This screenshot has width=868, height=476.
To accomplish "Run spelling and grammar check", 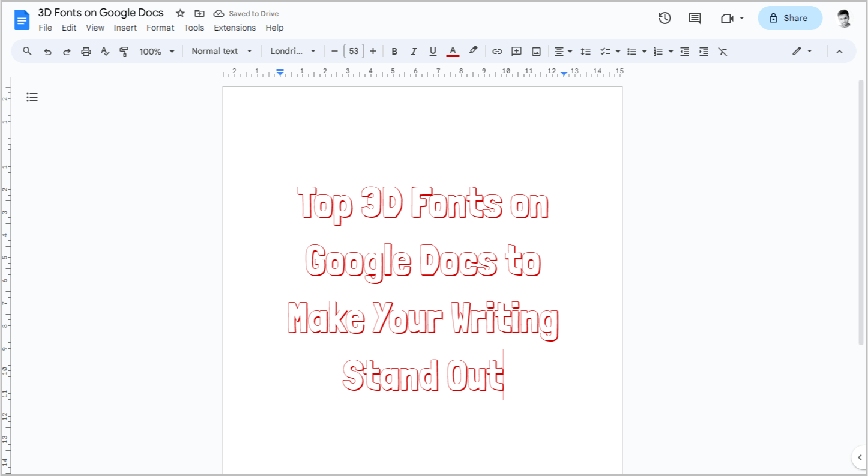I will pos(105,52).
